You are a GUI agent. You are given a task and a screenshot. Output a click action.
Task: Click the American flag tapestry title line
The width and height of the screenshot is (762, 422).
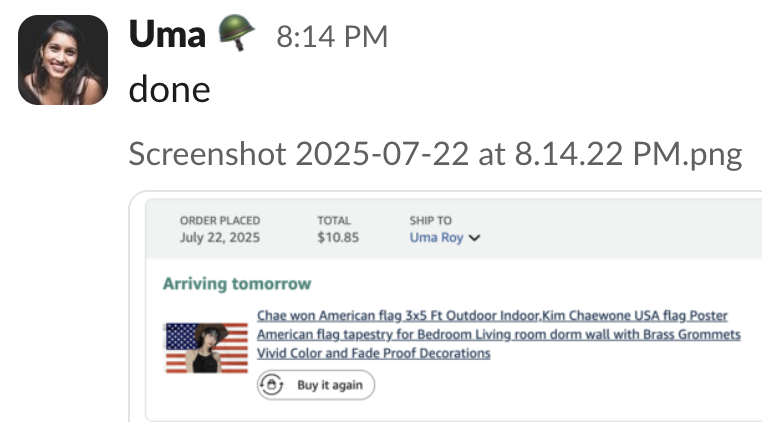point(499,334)
